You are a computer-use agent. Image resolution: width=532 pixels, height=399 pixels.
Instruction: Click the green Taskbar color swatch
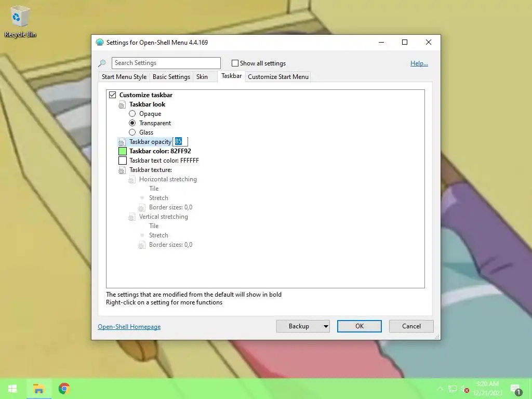tap(123, 151)
